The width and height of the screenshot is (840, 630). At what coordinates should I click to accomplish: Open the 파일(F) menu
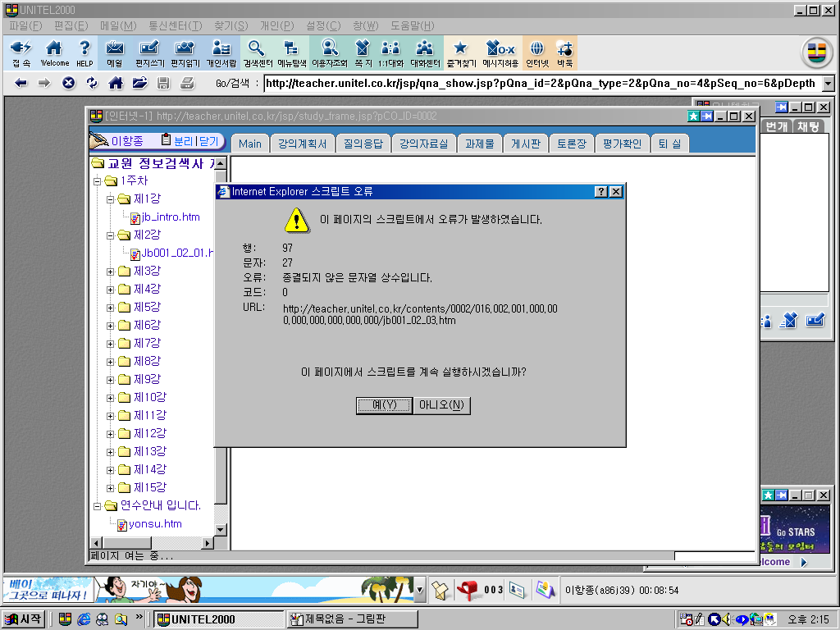tap(25, 25)
